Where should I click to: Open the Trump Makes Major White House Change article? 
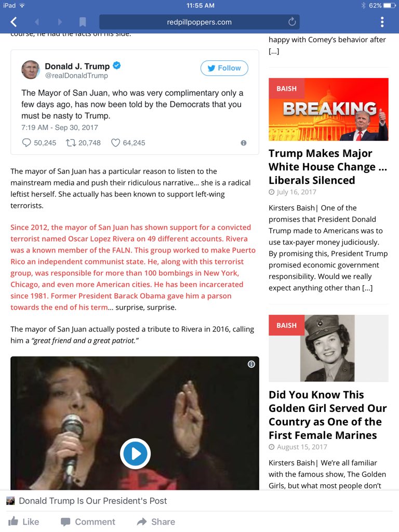(x=328, y=167)
